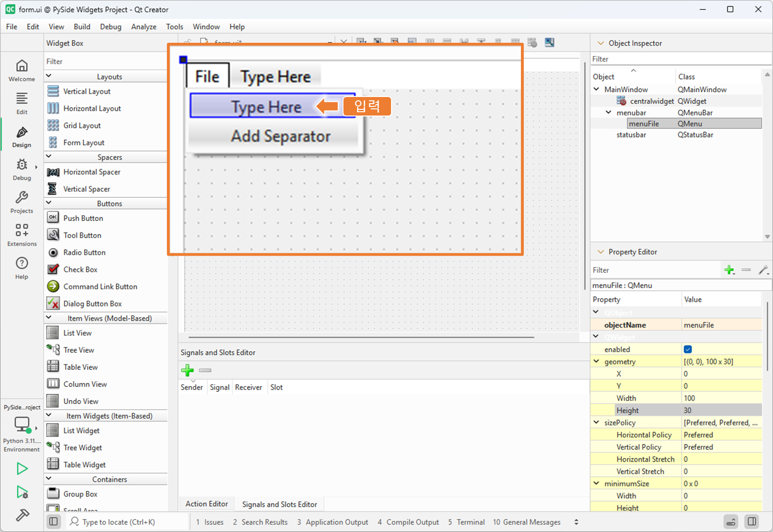Open the Extensions mode
The image size is (773, 532).
click(22, 235)
